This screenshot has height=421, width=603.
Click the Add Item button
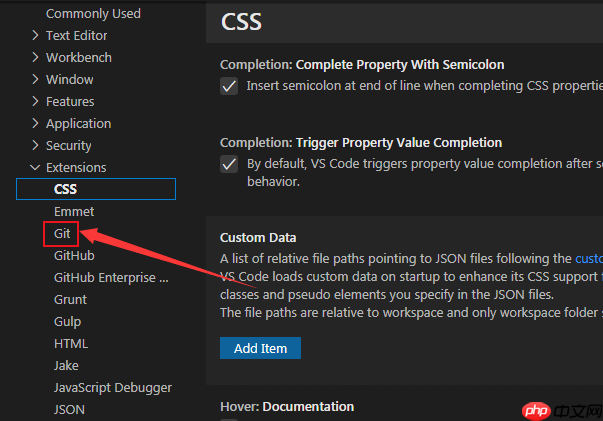[x=260, y=348]
